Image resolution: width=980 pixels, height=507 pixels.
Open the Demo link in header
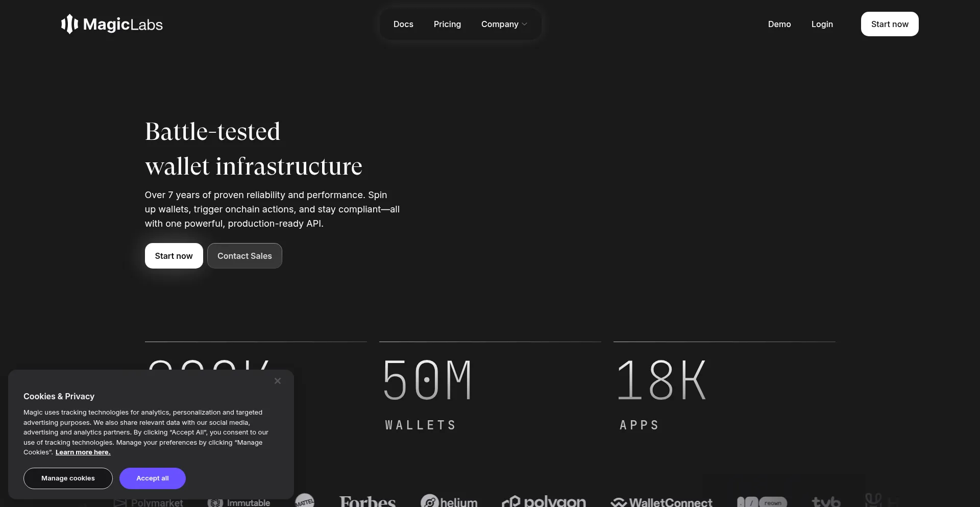point(779,24)
